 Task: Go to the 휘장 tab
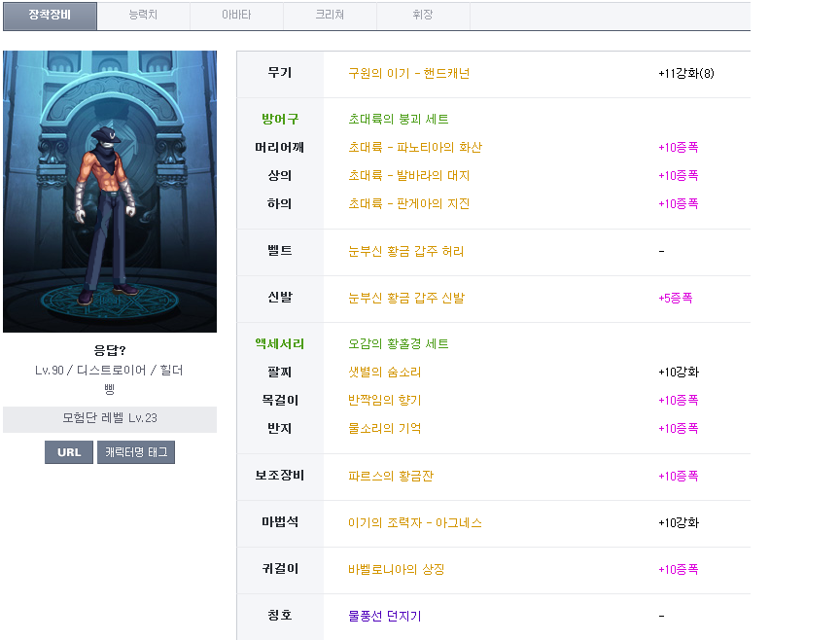423,16
